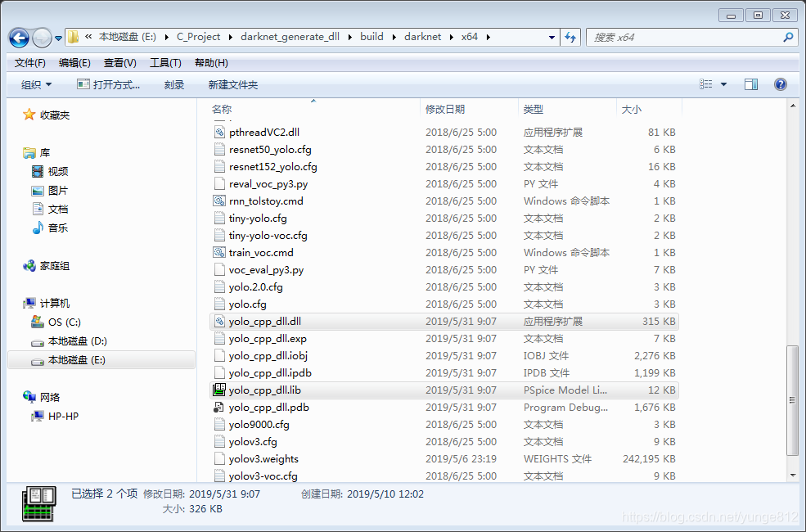
Task: Click the file list vertical scrollbar thumb
Action: (x=792, y=400)
